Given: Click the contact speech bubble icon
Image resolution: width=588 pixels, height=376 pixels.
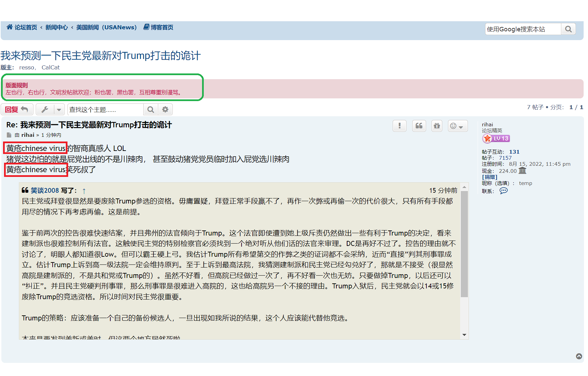Looking at the screenshot, I should coord(503,191).
